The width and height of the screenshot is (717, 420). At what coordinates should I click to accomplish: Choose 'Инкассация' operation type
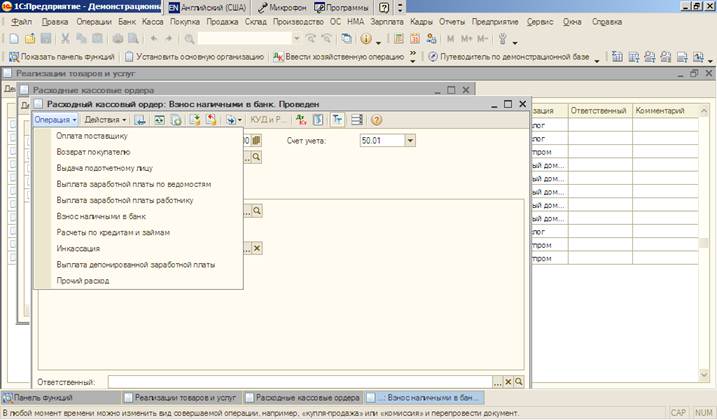tap(78, 248)
